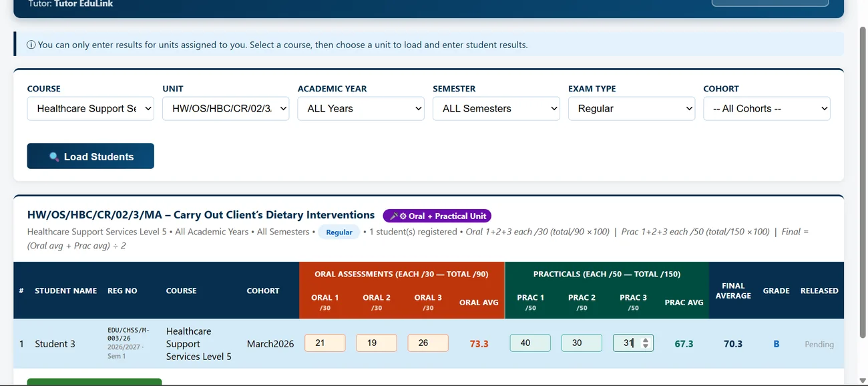Open the Unit dropdown
Image resolution: width=868 pixels, height=386 pixels.
tap(226, 109)
